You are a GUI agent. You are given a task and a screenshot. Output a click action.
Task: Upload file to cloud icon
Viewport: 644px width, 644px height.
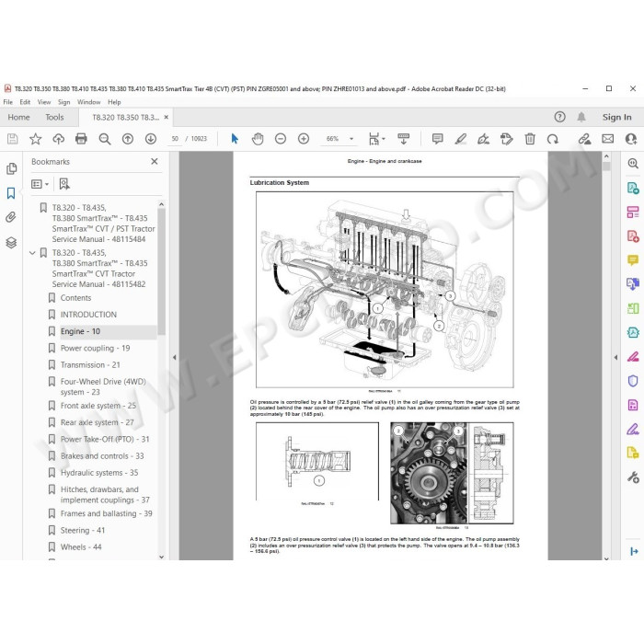tap(58, 139)
